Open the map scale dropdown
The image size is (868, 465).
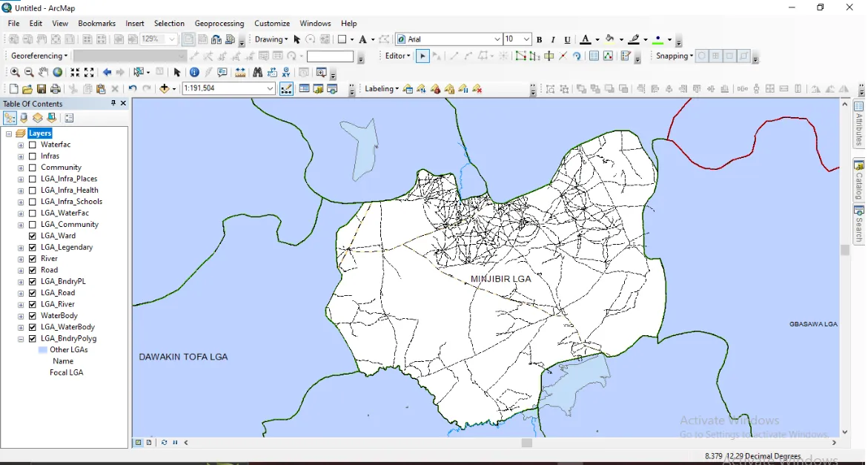(270, 88)
